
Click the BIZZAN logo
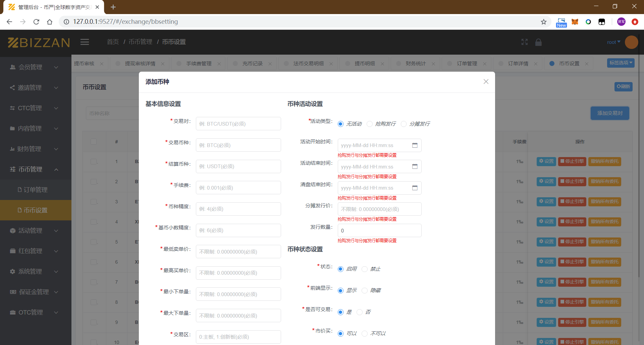(x=39, y=42)
